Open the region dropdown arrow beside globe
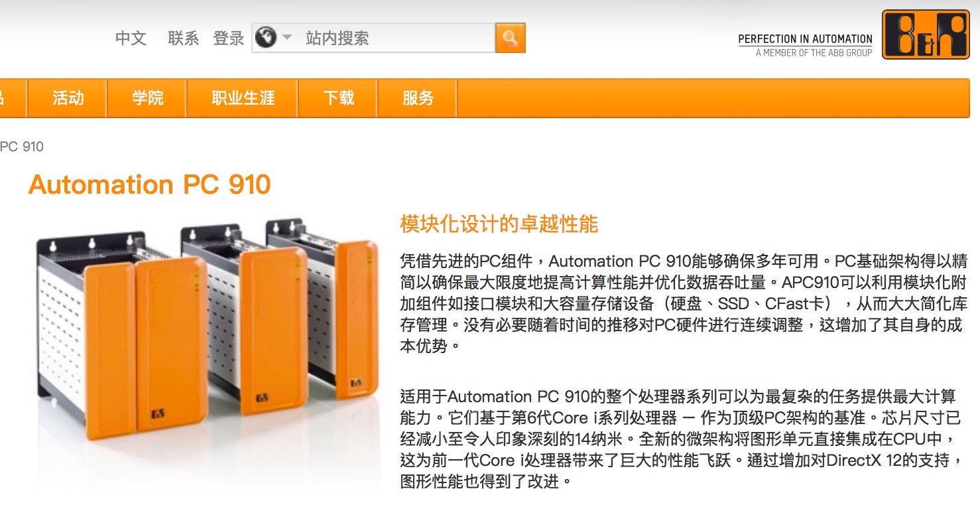Viewport: 980px width, 511px height. coord(286,37)
